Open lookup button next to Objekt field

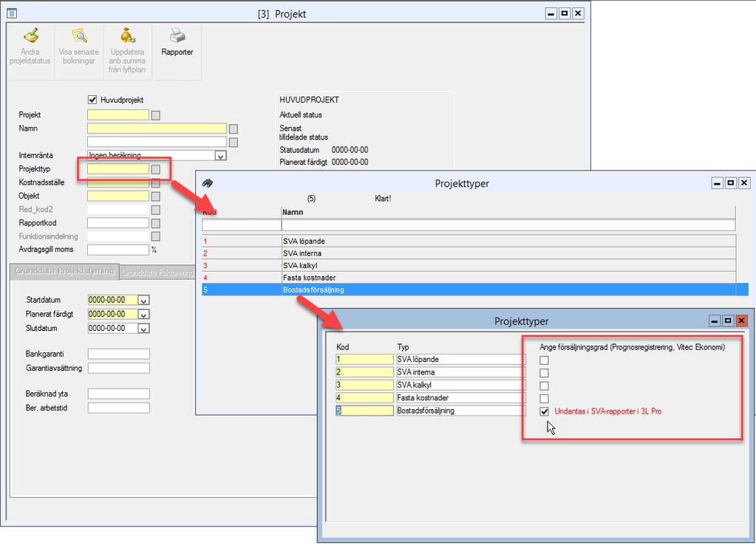pos(156,196)
